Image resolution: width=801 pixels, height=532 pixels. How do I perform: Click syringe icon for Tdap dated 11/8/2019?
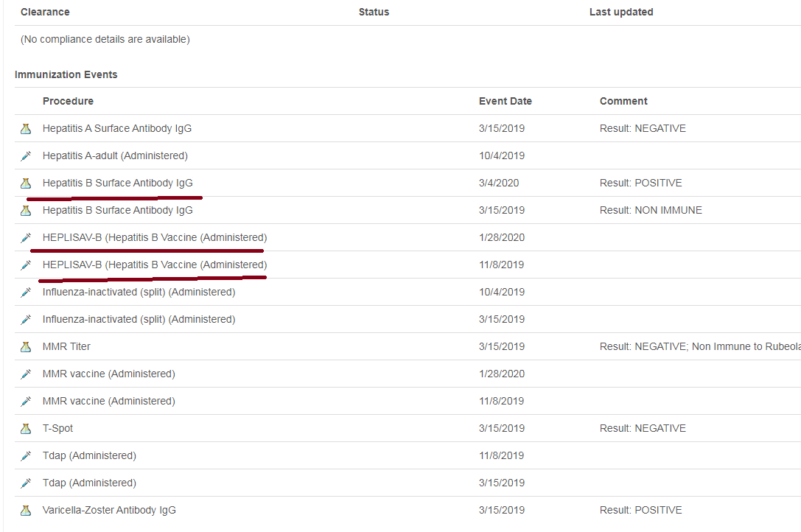point(26,456)
